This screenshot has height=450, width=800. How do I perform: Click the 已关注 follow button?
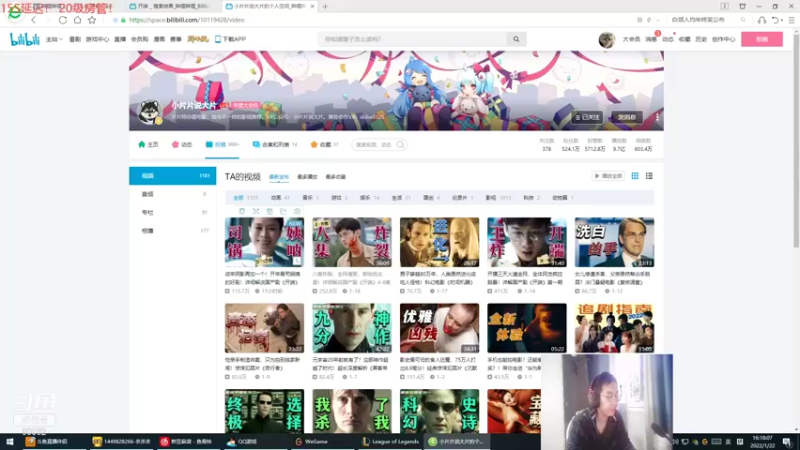coord(587,117)
